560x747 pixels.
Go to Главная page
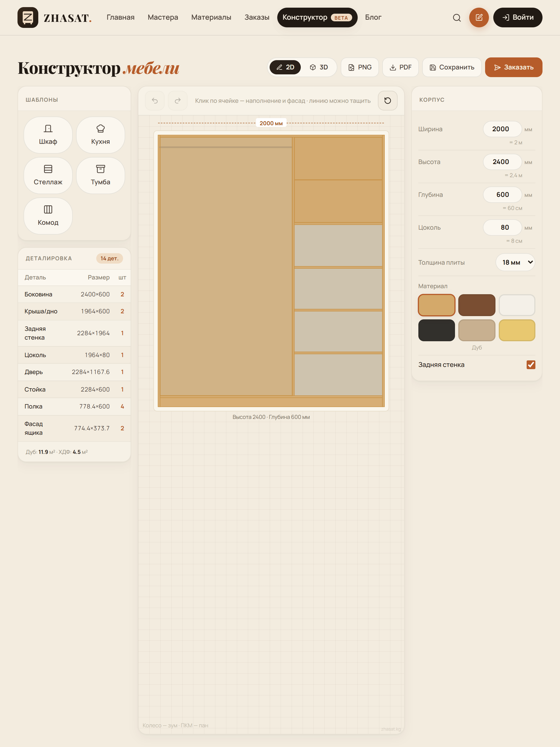(121, 17)
